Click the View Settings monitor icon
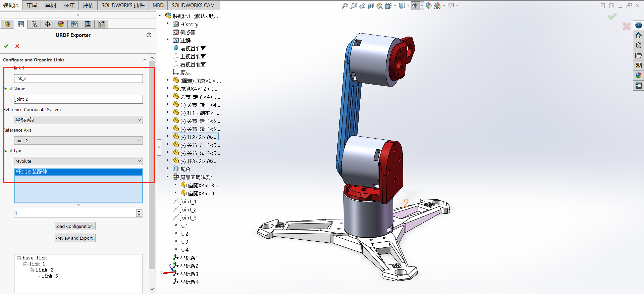644x294 pixels. pyautogui.click(x=451, y=6)
